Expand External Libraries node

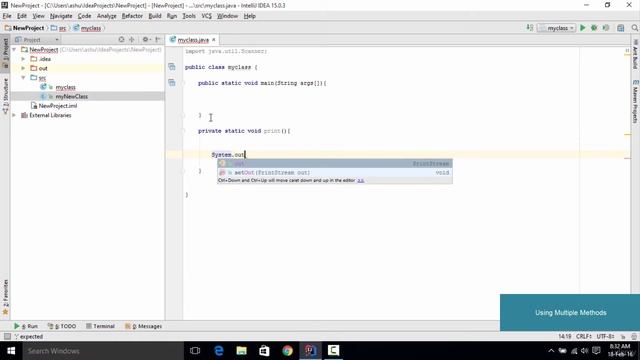click(x=14, y=115)
